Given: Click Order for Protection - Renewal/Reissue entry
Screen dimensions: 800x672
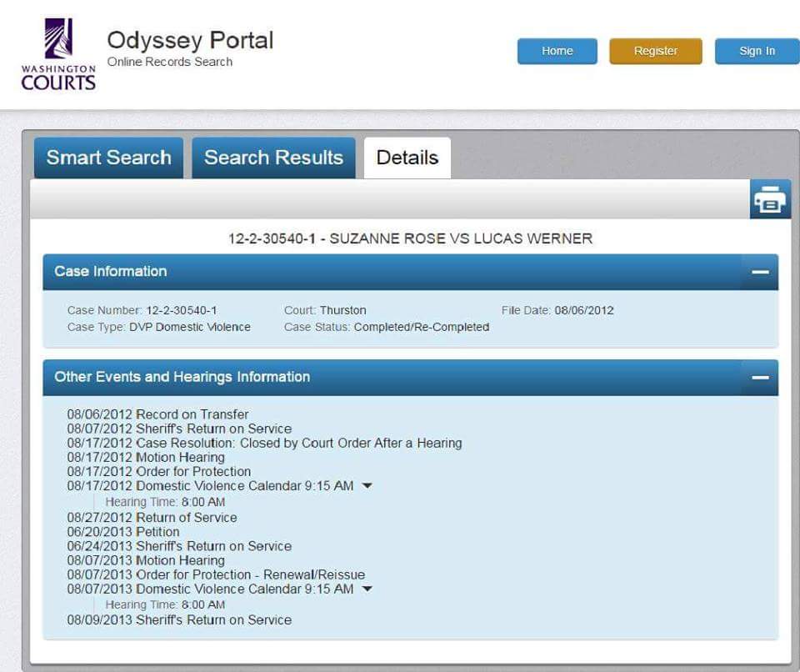Looking at the screenshot, I should tap(216, 574).
